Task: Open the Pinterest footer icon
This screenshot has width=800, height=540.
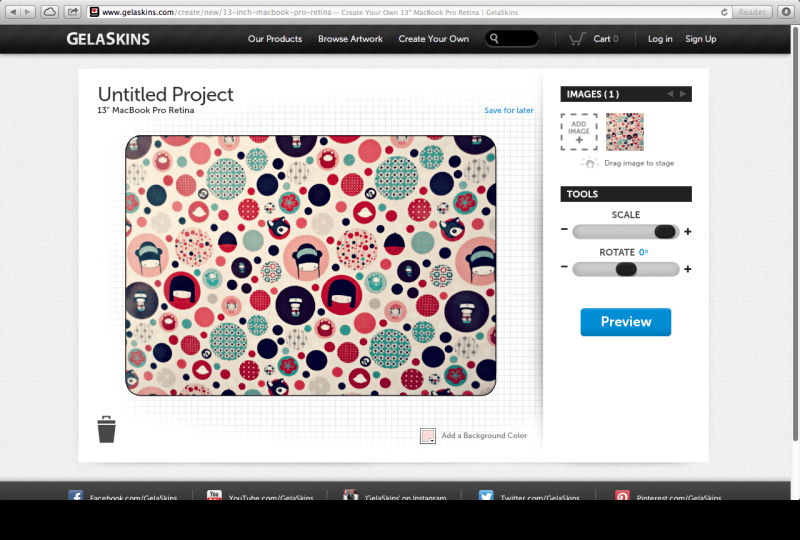Action: click(x=622, y=495)
